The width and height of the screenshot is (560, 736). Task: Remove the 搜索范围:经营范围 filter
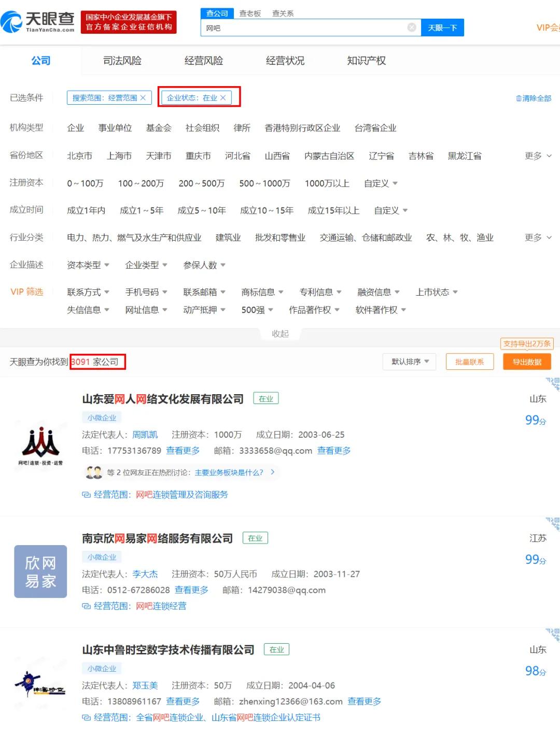click(145, 98)
